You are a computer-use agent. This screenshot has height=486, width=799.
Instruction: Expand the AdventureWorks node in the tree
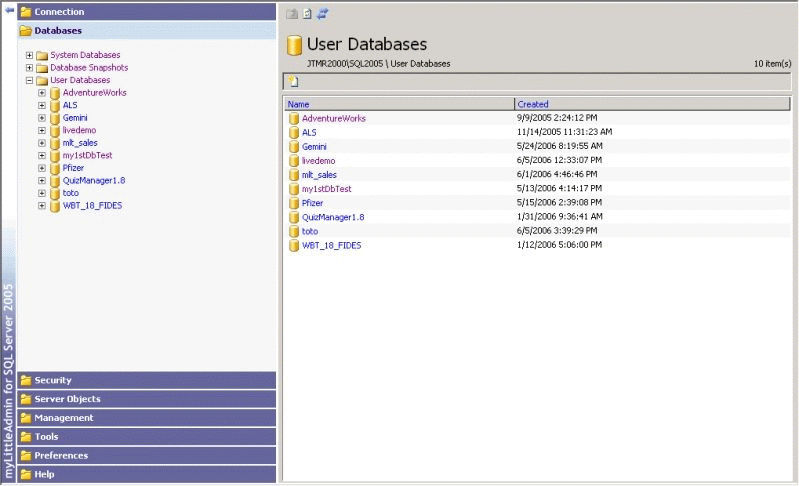click(x=42, y=93)
